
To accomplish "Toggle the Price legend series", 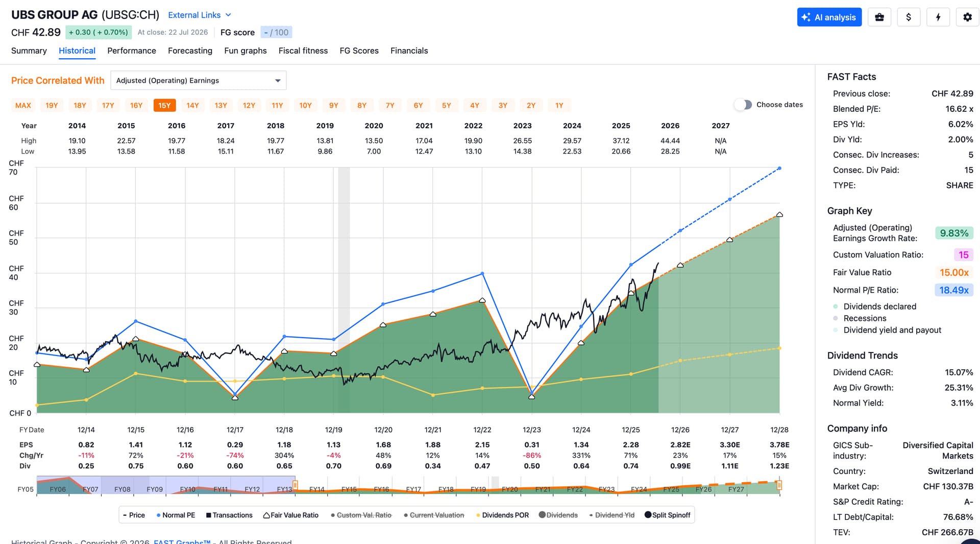I will [x=134, y=515].
